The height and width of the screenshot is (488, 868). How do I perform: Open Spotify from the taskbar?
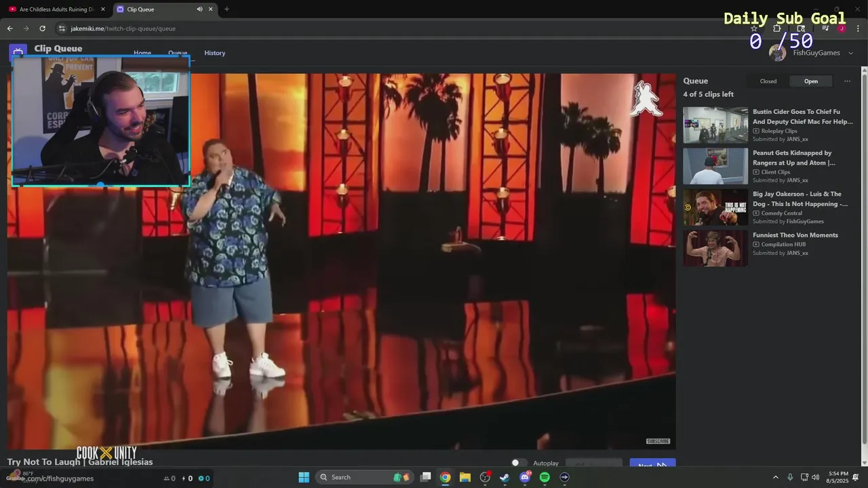545,477
